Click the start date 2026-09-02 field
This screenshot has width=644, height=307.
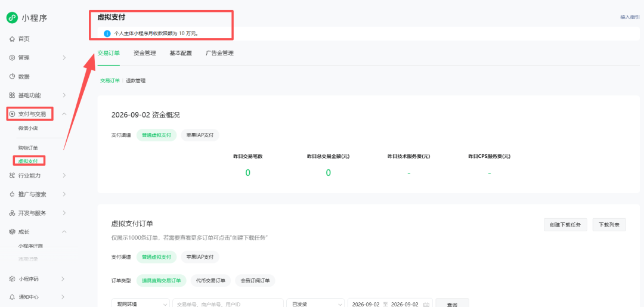click(x=366, y=305)
